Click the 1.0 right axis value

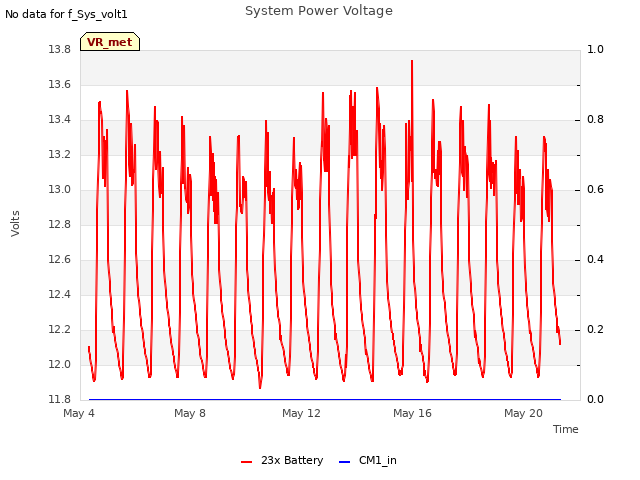tap(595, 49)
